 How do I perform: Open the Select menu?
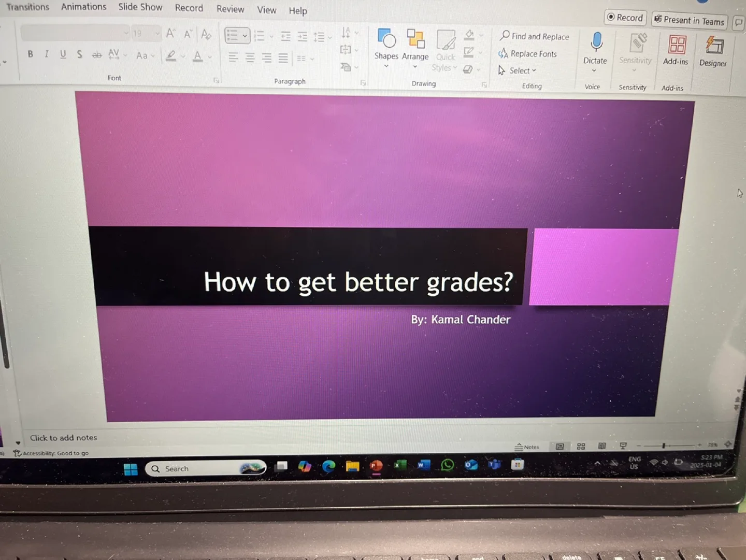[x=517, y=70]
